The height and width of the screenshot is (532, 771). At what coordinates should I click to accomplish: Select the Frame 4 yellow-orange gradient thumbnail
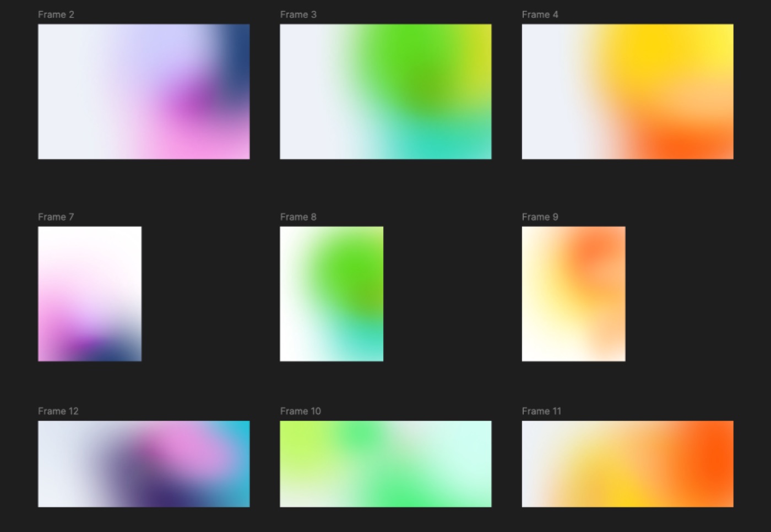click(x=627, y=91)
